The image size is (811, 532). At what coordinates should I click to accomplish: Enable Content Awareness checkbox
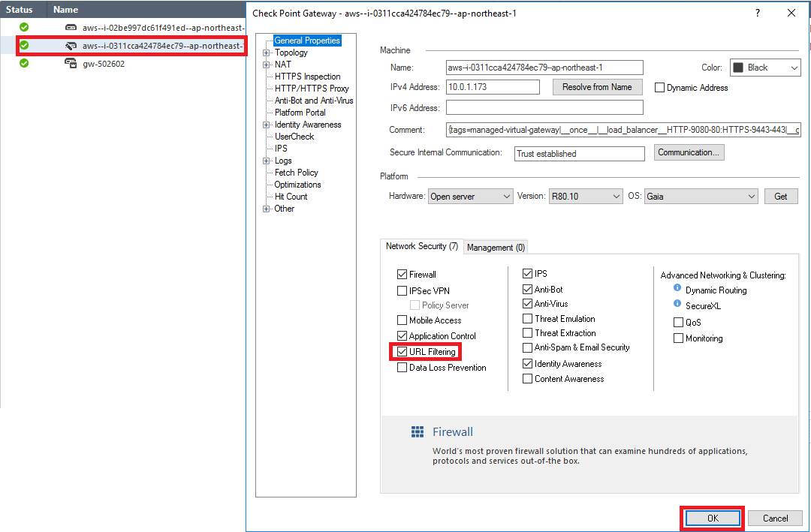528,379
